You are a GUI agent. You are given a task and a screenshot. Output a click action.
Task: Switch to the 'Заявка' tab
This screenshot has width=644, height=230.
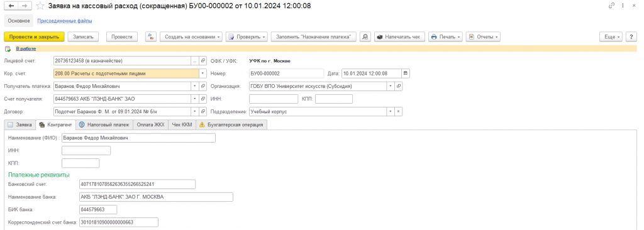pos(19,125)
